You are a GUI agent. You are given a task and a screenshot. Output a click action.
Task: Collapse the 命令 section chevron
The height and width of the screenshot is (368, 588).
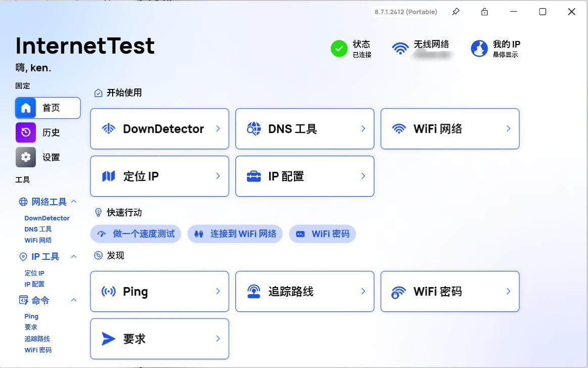pyautogui.click(x=74, y=300)
